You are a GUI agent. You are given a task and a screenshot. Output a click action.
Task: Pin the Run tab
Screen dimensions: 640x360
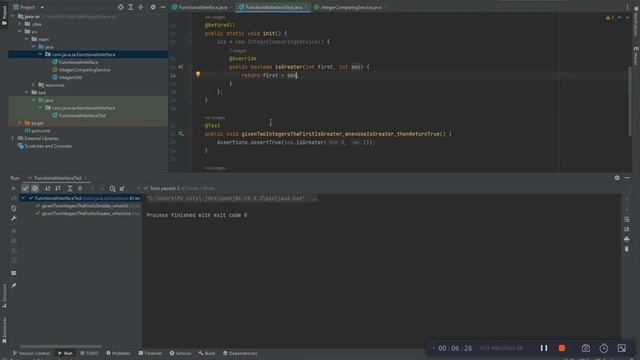pyautogui.click(x=13, y=285)
